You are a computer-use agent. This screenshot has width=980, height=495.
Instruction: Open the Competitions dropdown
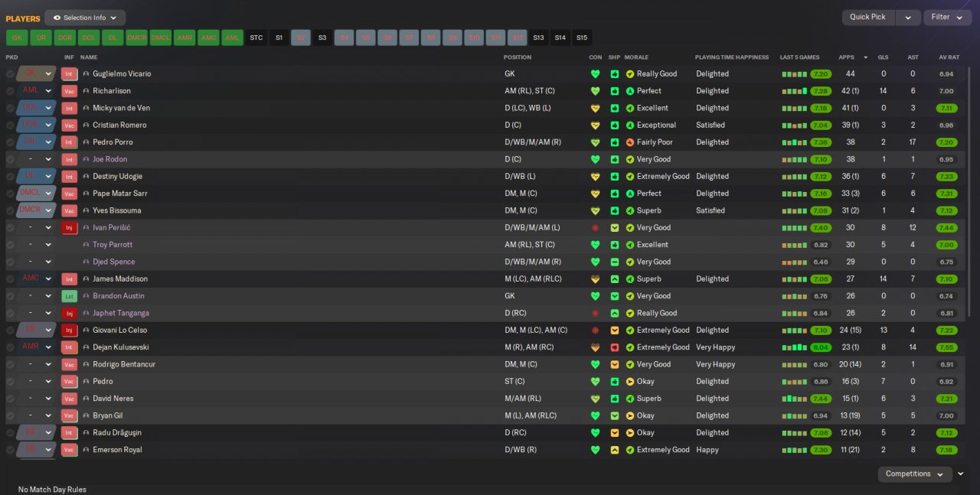click(x=915, y=474)
